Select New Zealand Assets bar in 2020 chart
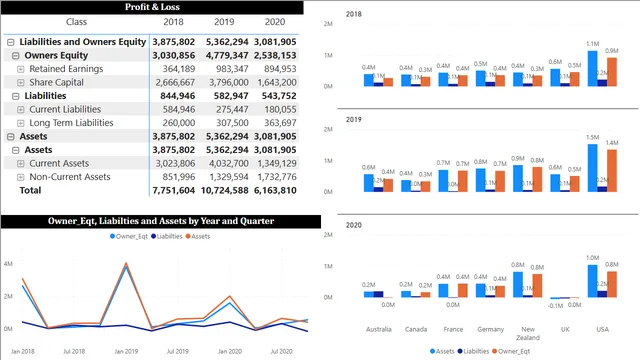640x360 pixels. click(518, 284)
